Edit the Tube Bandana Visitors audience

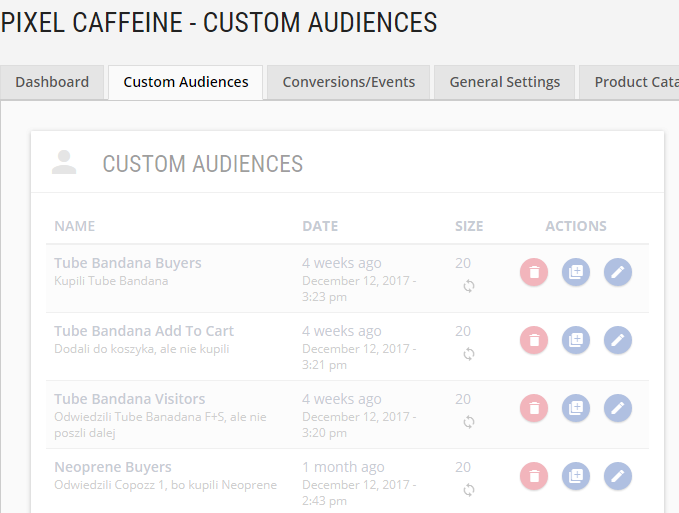[618, 408]
